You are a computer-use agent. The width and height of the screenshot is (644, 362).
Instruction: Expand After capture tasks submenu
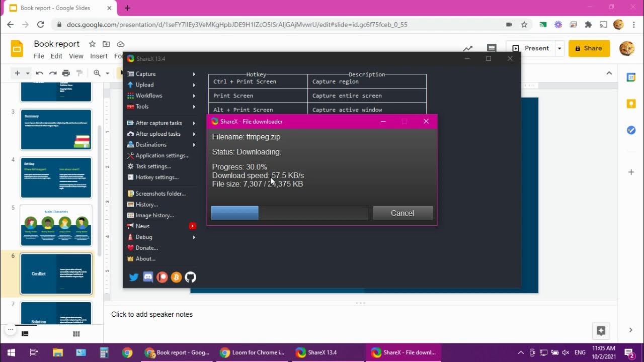[x=194, y=123]
